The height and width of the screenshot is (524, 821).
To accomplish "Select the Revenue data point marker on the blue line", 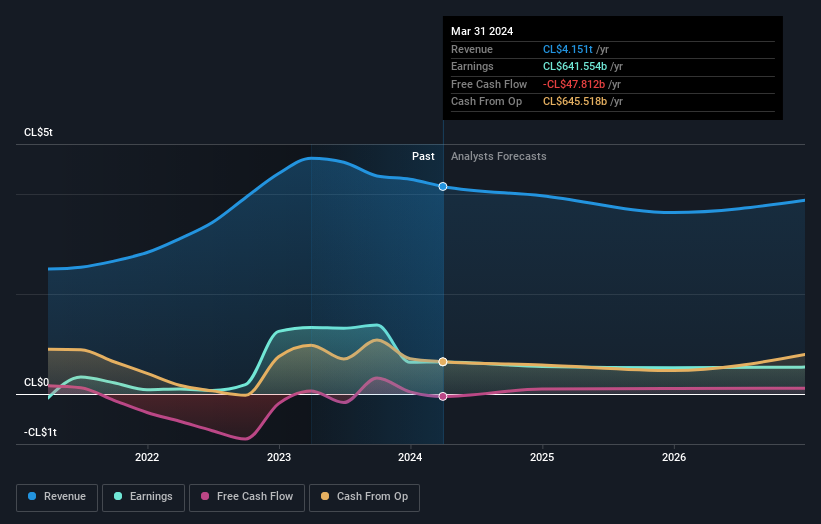I will 443,186.
